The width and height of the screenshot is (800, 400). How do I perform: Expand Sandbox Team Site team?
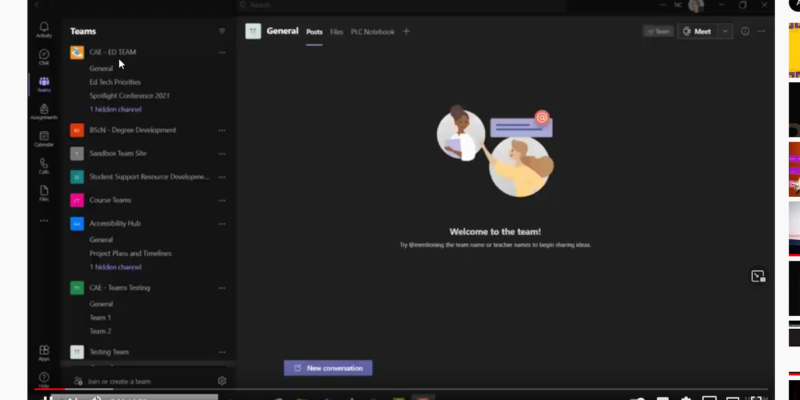118,153
